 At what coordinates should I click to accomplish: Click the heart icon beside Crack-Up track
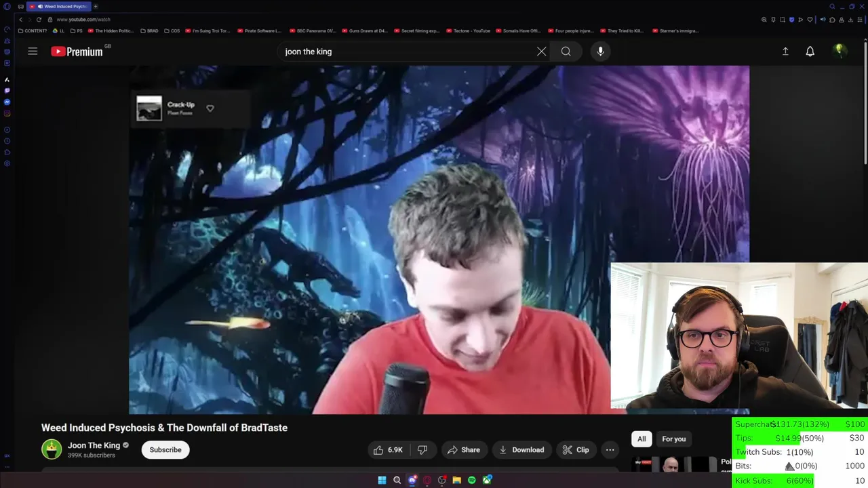pos(210,108)
